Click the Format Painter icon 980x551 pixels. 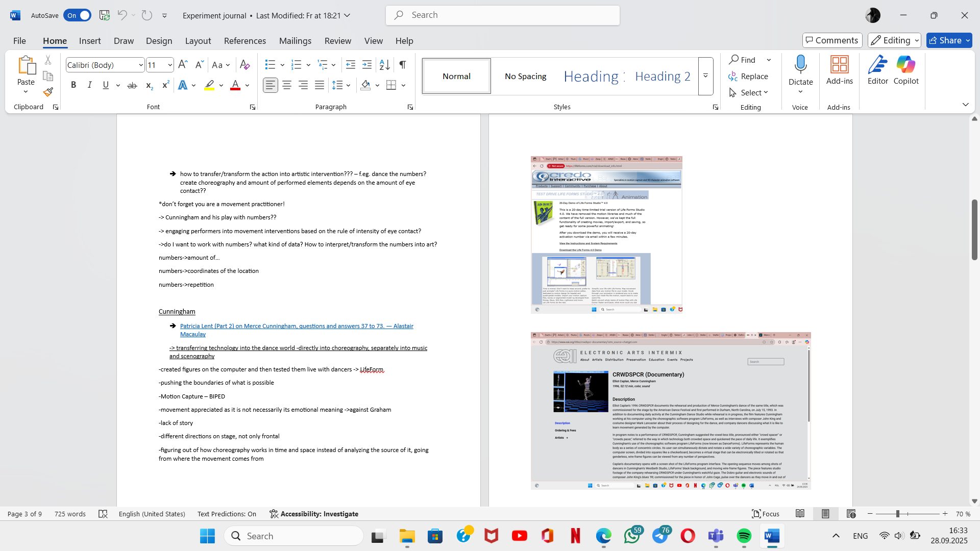48,92
